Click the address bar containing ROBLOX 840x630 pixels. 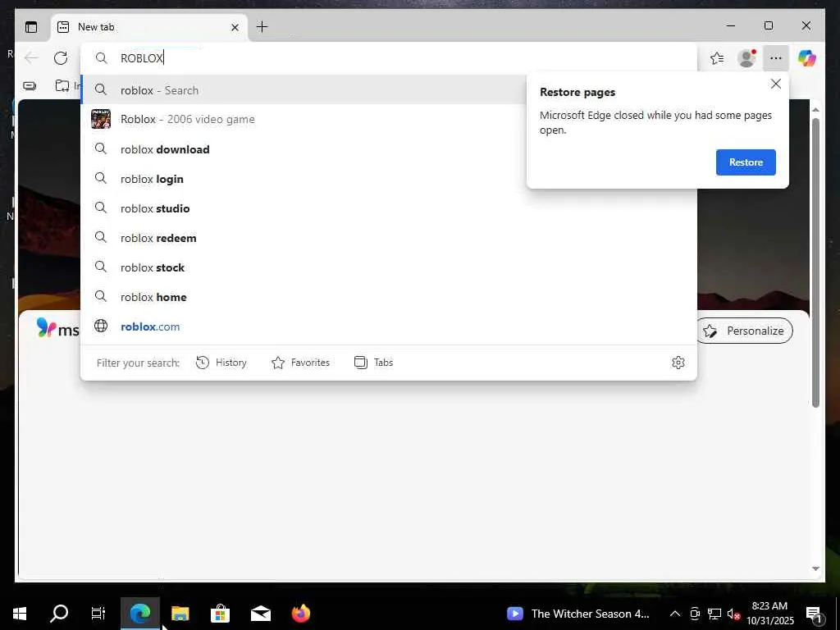pyautogui.click(x=389, y=58)
